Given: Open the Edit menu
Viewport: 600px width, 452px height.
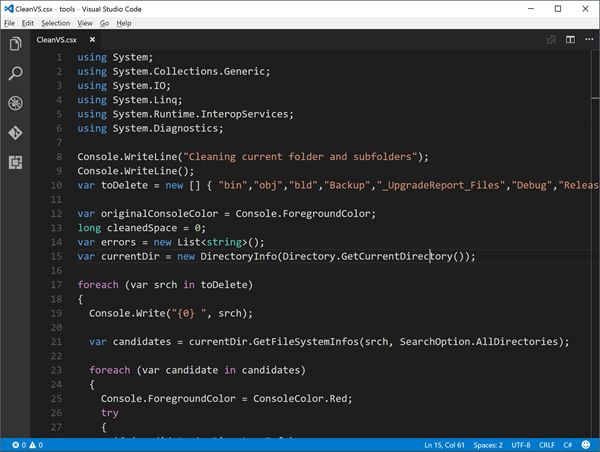Looking at the screenshot, I should click(28, 23).
